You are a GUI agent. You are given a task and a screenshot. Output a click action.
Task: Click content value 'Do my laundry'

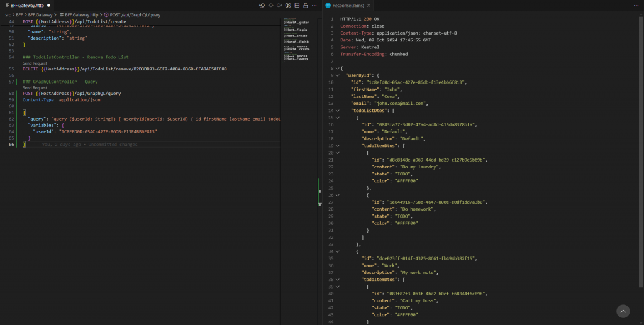click(419, 167)
